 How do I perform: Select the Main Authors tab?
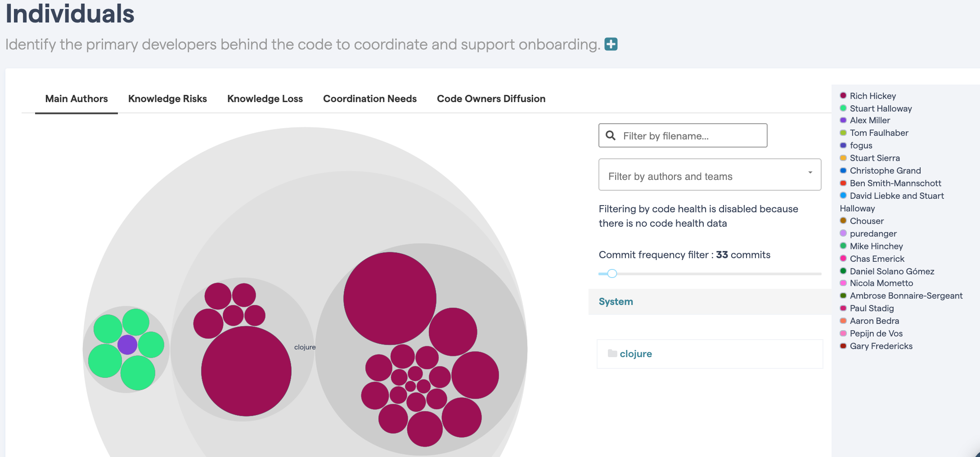click(x=76, y=99)
